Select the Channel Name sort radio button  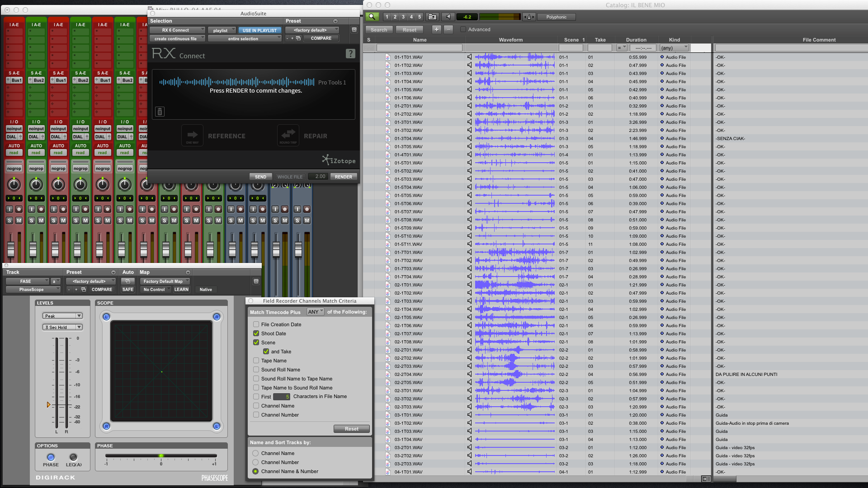tap(255, 453)
